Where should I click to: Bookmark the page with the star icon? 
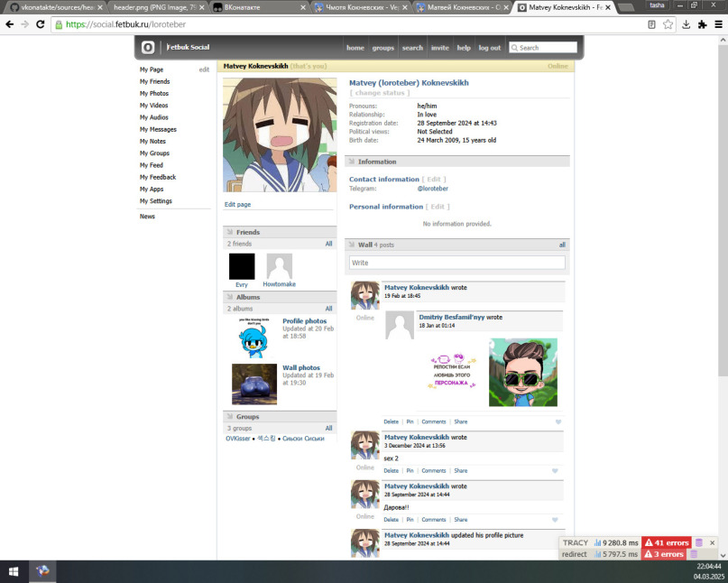[668, 24]
